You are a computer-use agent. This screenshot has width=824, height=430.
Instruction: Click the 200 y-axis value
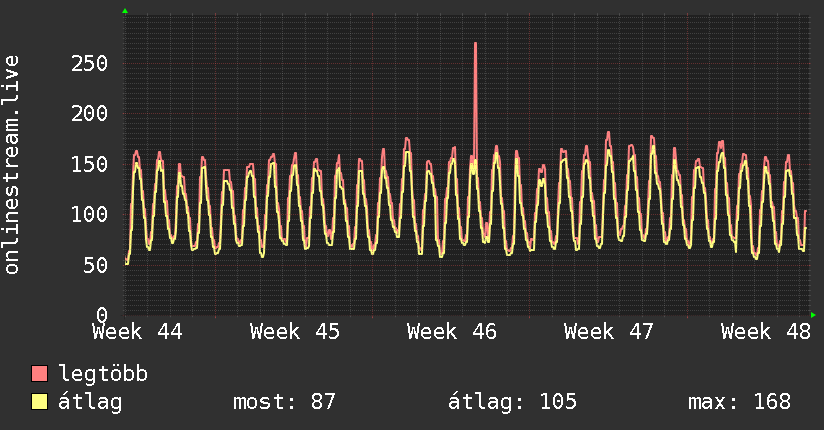click(89, 114)
